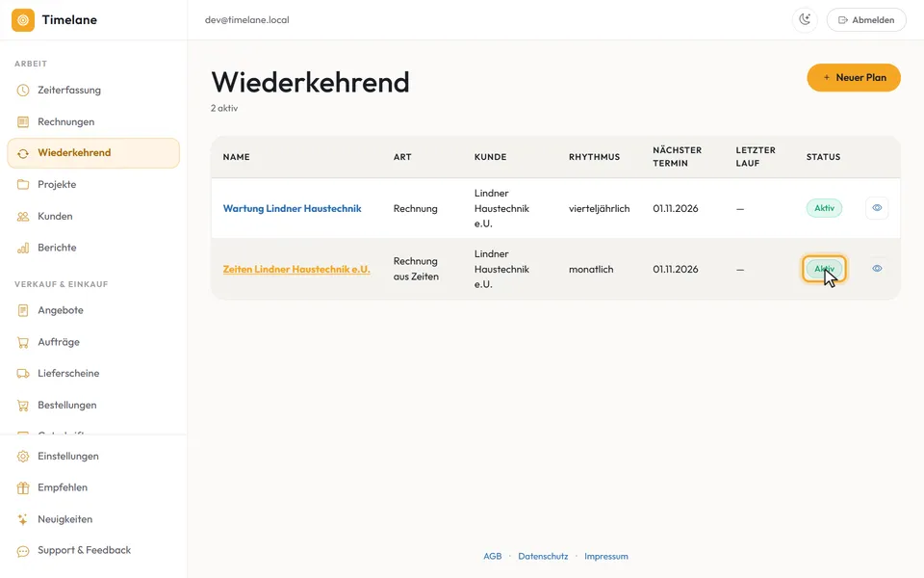Click the Timelane logo icon
Screen dimensions: 924x578
(23, 20)
